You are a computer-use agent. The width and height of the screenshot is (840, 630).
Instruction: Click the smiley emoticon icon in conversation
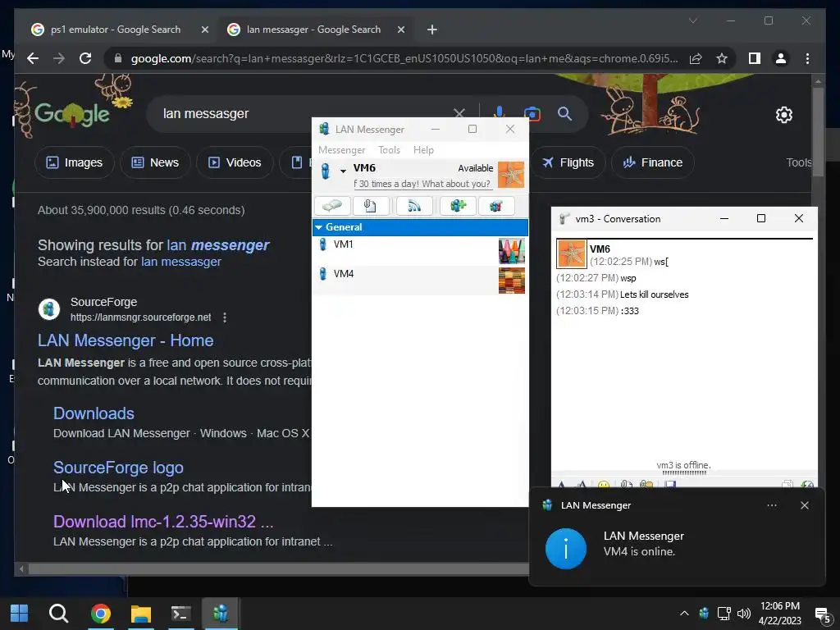point(604,484)
